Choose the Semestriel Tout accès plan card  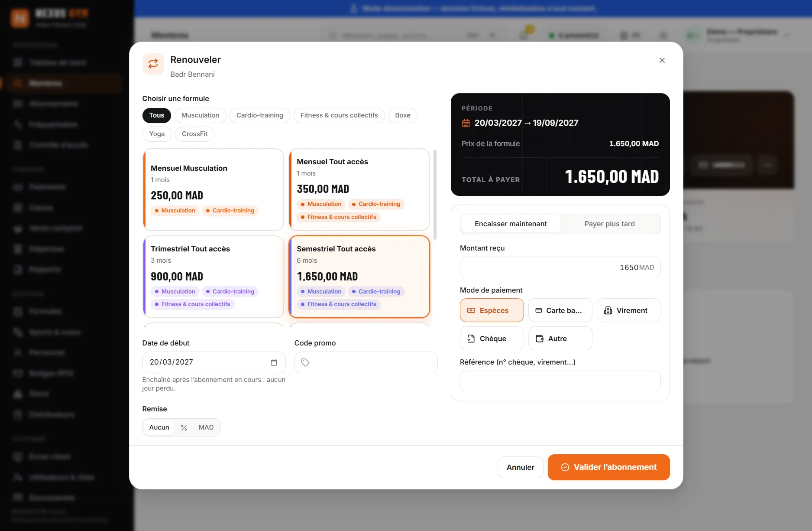(x=359, y=277)
